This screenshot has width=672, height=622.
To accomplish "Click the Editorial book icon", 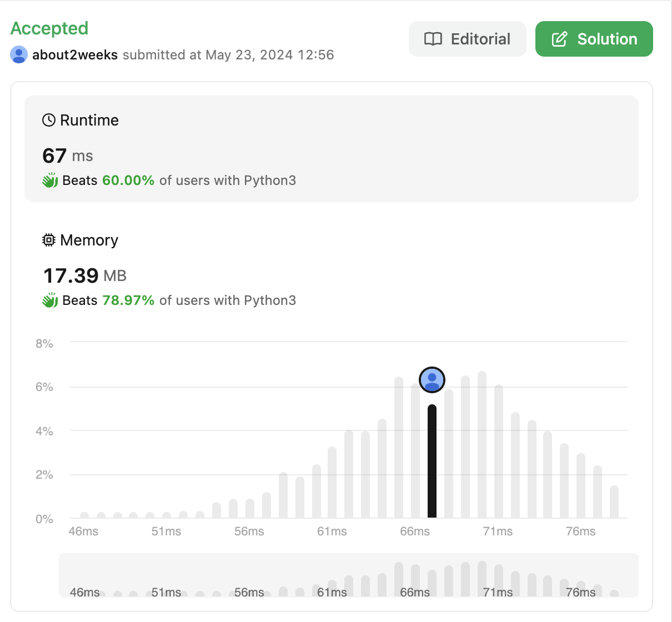I will point(433,39).
